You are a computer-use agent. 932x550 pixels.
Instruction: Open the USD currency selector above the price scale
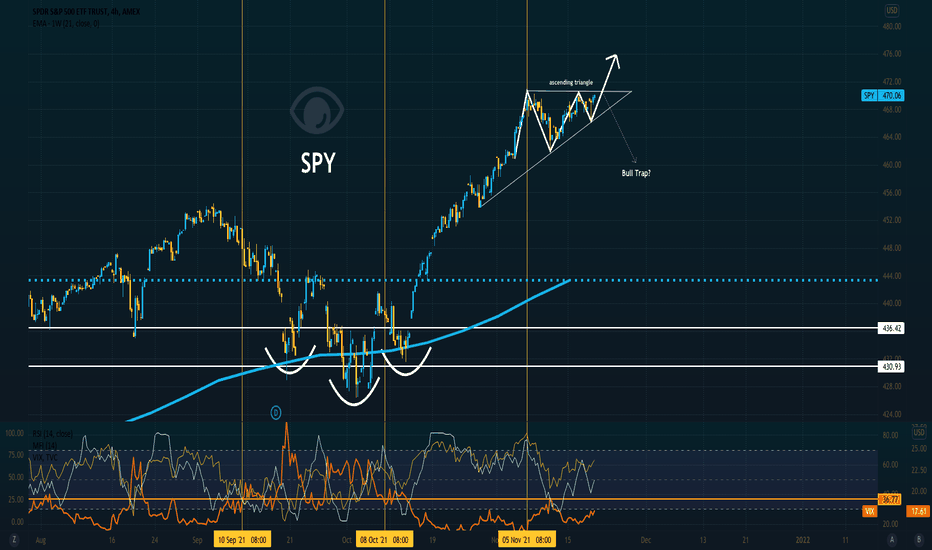892,10
